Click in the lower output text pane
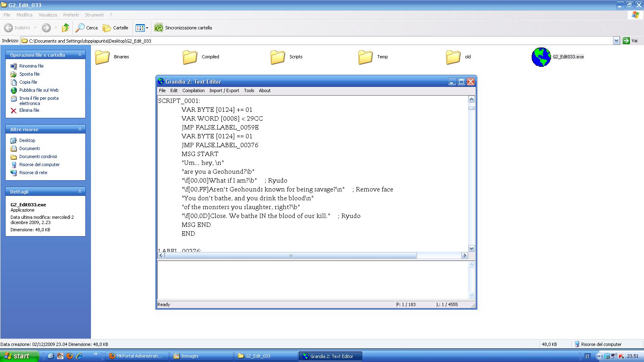 pos(313,280)
